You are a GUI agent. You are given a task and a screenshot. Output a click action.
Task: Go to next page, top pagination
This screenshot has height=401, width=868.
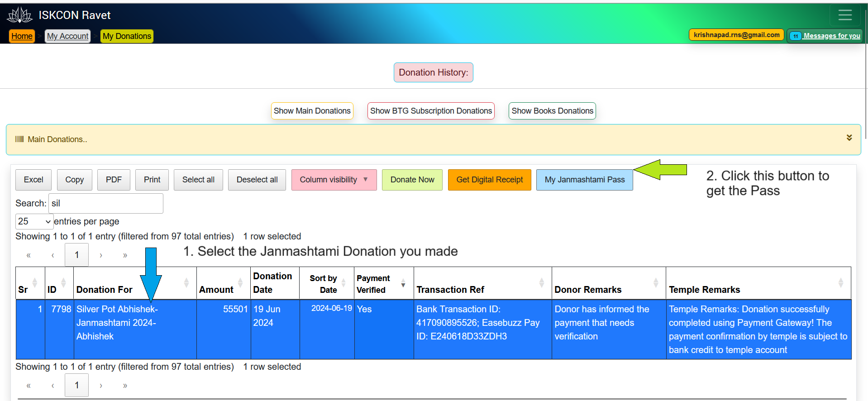click(101, 255)
